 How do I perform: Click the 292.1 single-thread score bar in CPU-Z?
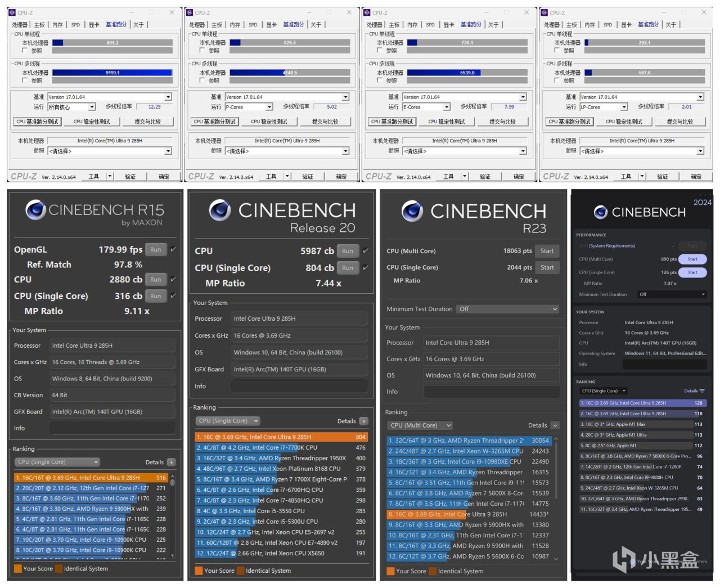tap(645, 43)
